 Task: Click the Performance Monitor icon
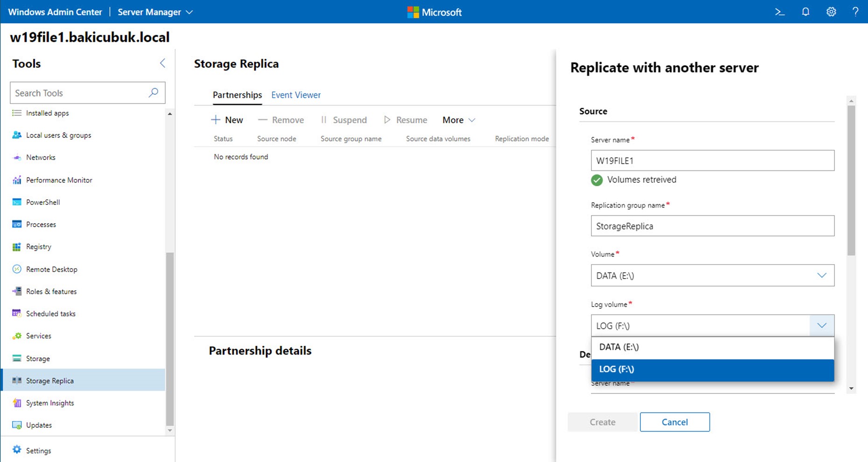pyautogui.click(x=17, y=180)
